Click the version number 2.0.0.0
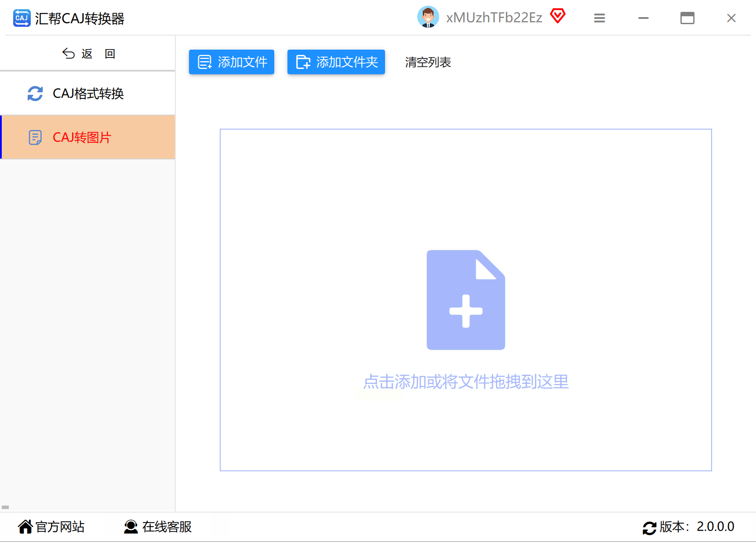This screenshot has height=542, width=756. (716, 527)
